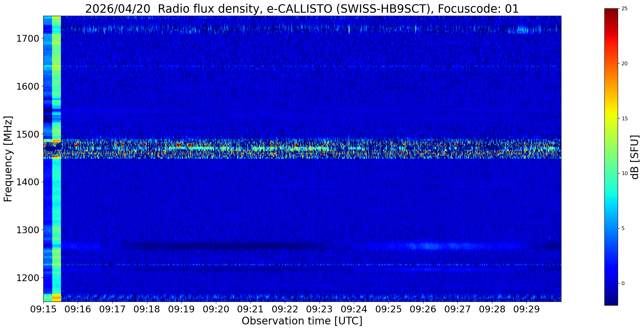
Task: Click the colorbar tick label 15
Action: tap(625, 118)
